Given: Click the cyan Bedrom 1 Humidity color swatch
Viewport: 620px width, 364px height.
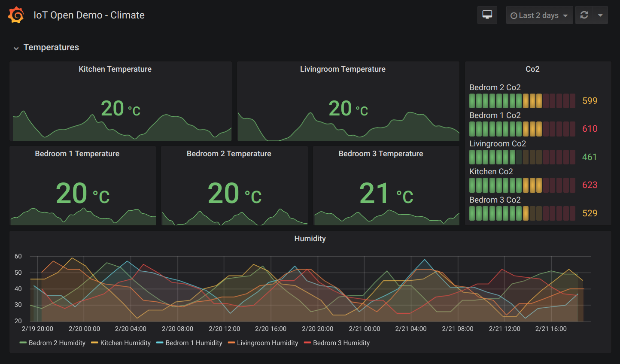Looking at the screenshot, I should click(160, 343).
